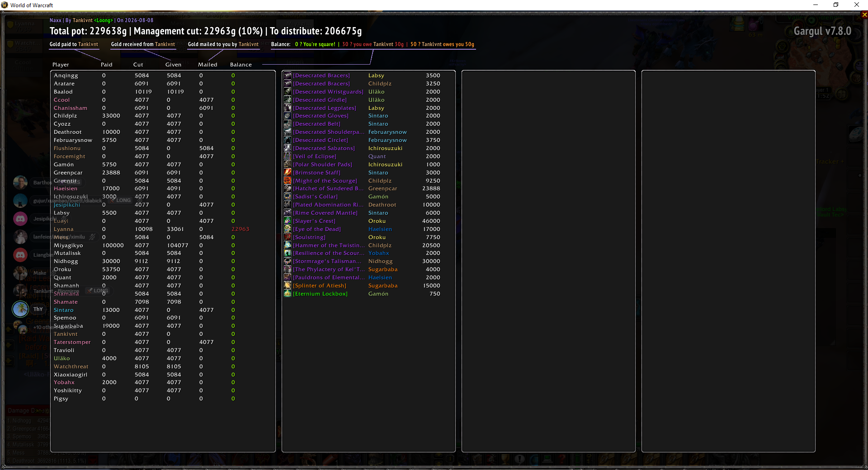Click the '46000' price for Slayer's Crest
Image resolution: width=868 pixels, height=470 pixels.
[x=431, y=221]
